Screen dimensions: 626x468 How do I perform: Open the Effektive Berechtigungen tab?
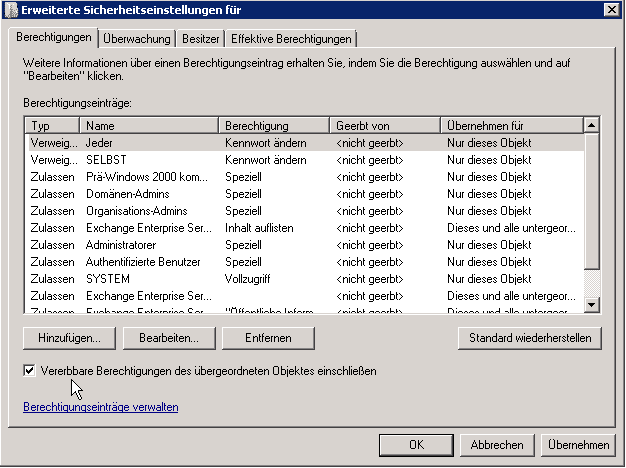pyautogui.click(x=291, y=39)
